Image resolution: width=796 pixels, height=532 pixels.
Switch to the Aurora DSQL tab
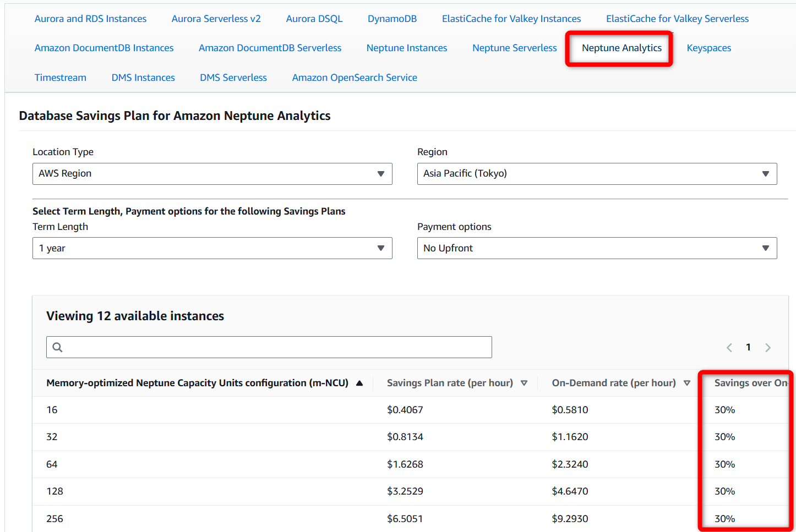[314, 19]
